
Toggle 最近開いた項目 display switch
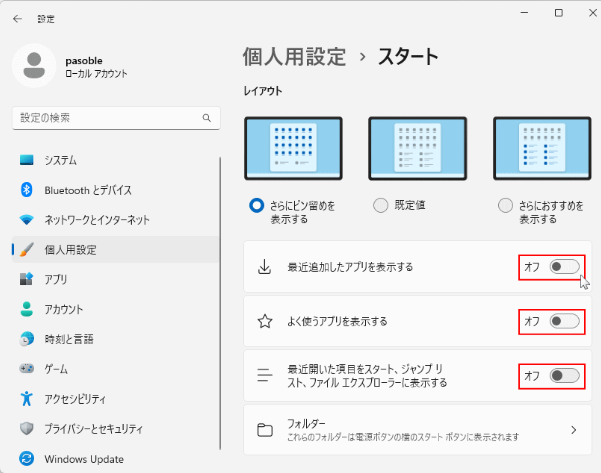(564, 376)
